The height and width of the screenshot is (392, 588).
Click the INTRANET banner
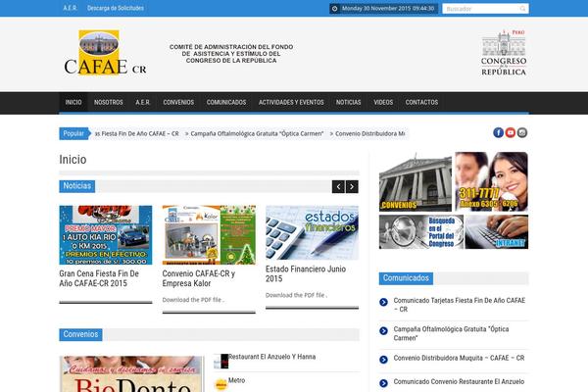497,232
